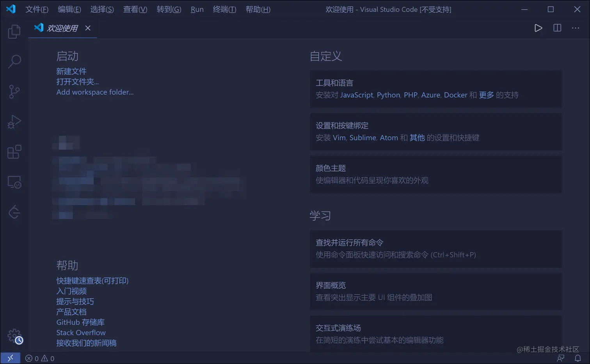Click the Vim keybinding link
This screenshot has width=590, height=364.
point(339,138)
